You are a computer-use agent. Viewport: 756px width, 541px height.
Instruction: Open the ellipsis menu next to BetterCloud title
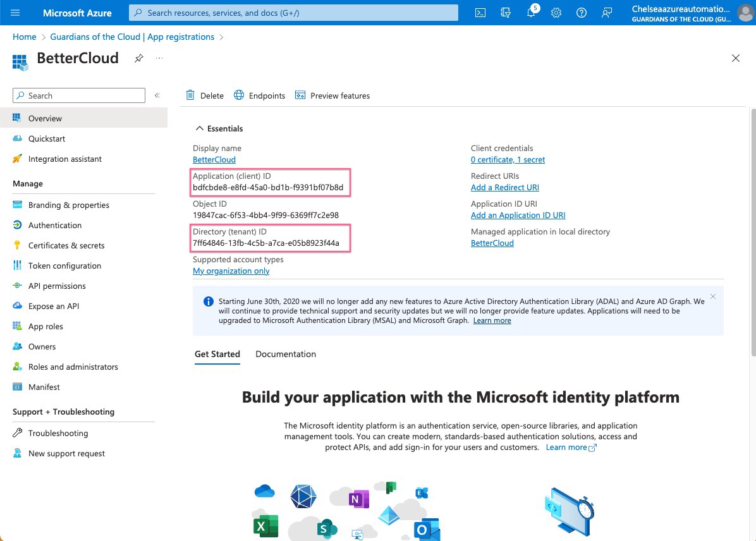coord(159,58)
